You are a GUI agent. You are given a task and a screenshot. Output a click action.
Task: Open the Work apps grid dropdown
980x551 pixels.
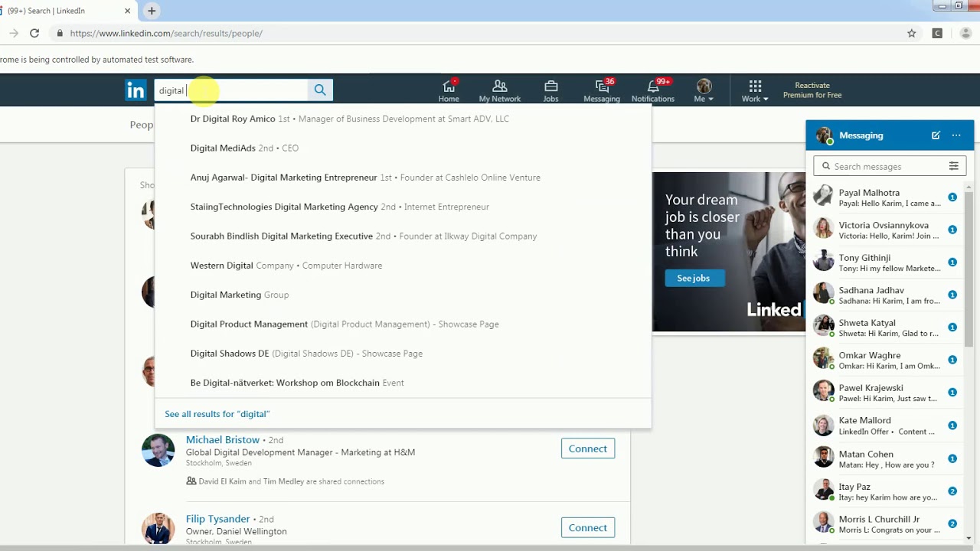click(x=755, y=90)
